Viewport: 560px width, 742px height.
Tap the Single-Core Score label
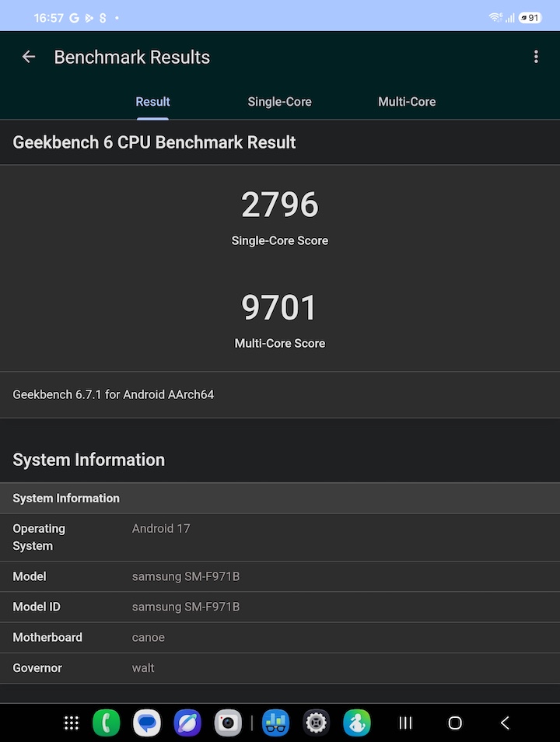pyautogui.click(x=280, y=240)
